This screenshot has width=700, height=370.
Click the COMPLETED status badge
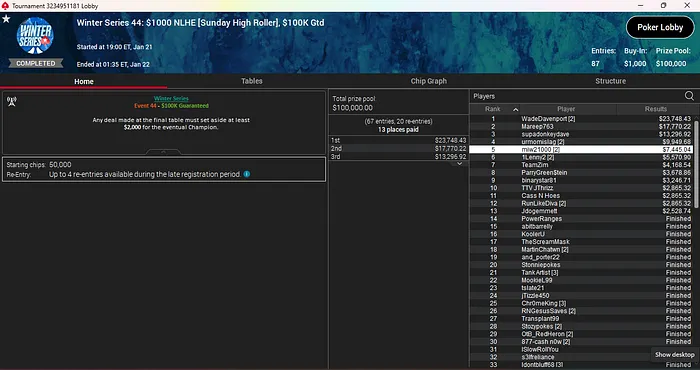pos(36,63)
